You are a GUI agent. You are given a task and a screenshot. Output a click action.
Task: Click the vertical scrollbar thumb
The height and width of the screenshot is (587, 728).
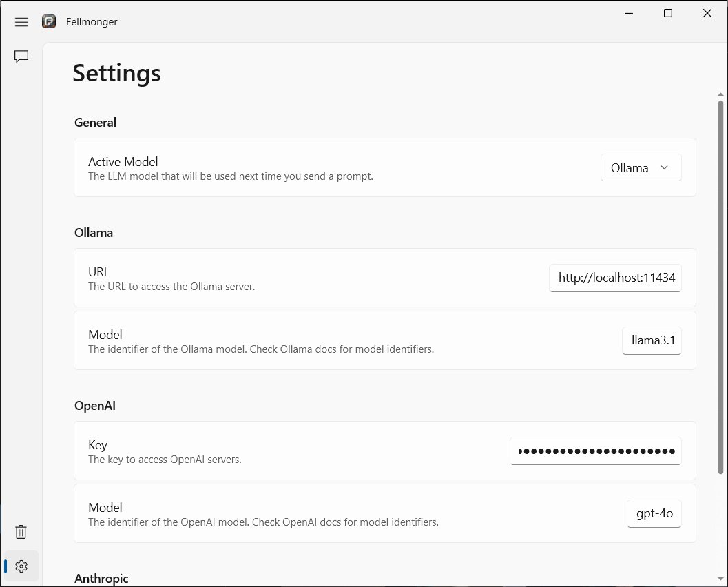[720, 287]
